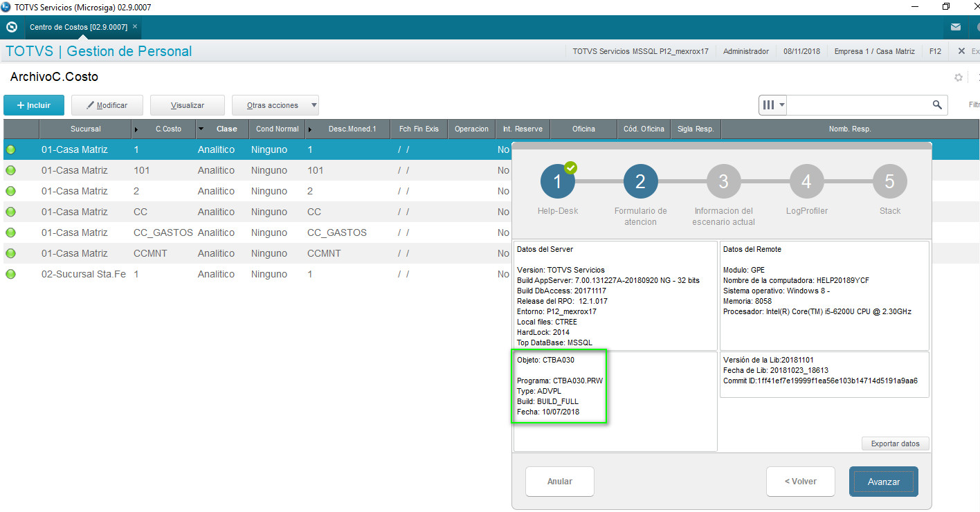980x512 pixels.
Task: Go to step 3 Informacion del escenario
Action: [723, 181]
